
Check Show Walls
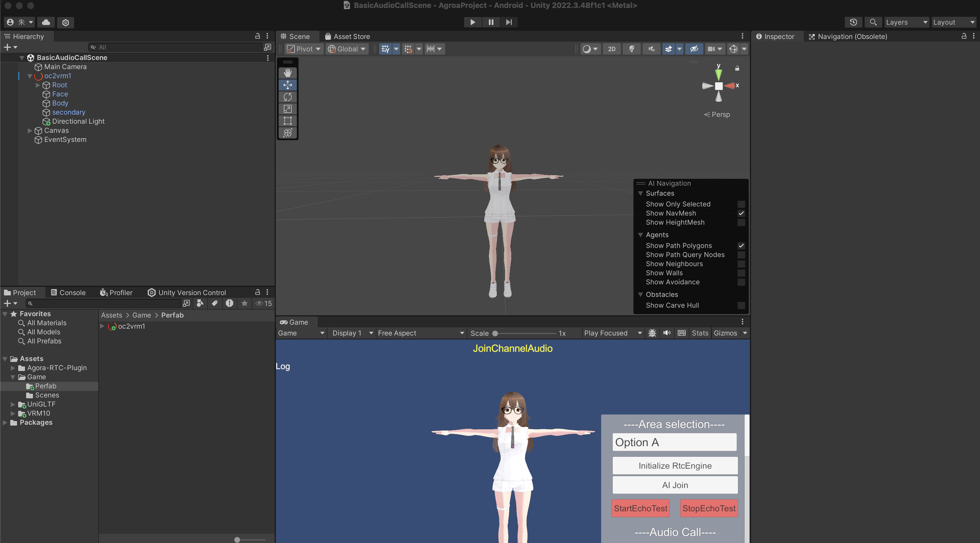741,273
